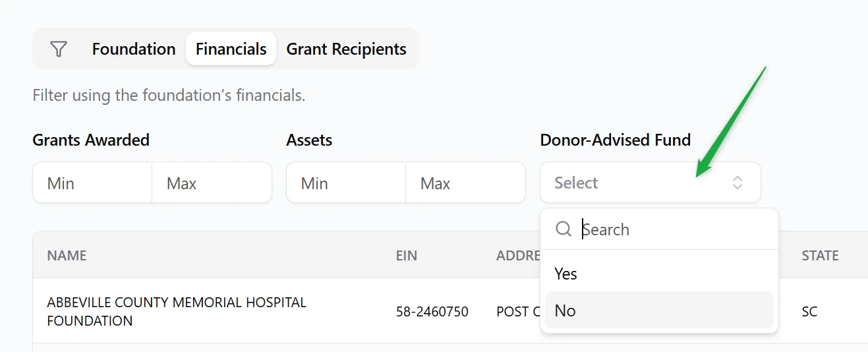
Task: Focus the Assets Min field
Action: [346, 183]
